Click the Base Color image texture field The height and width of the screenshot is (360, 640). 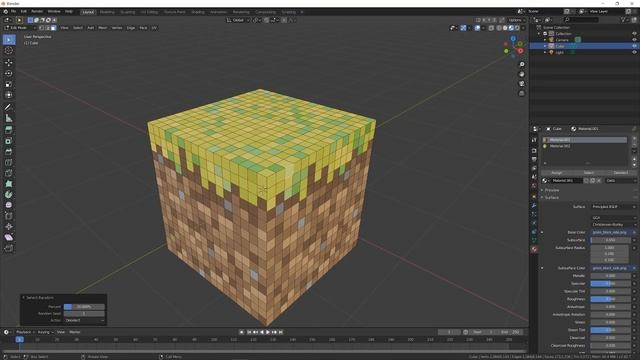click(x=611, y=232)
